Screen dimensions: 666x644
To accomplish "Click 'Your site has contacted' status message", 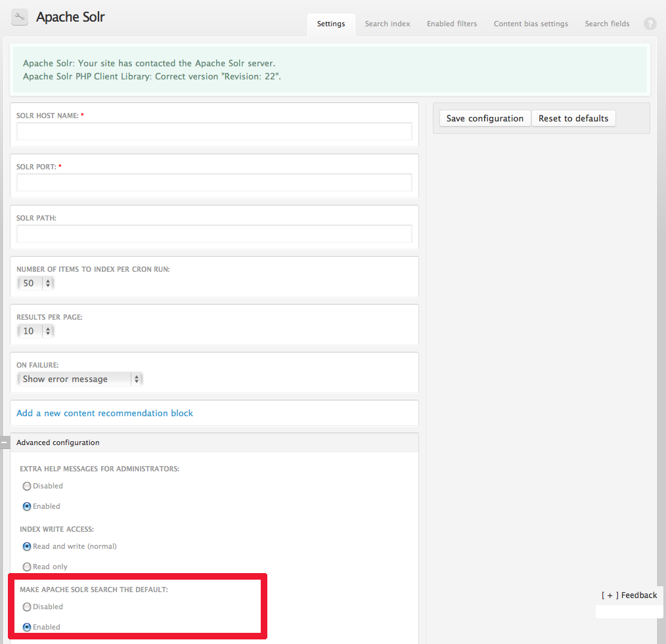I will 149,63.
